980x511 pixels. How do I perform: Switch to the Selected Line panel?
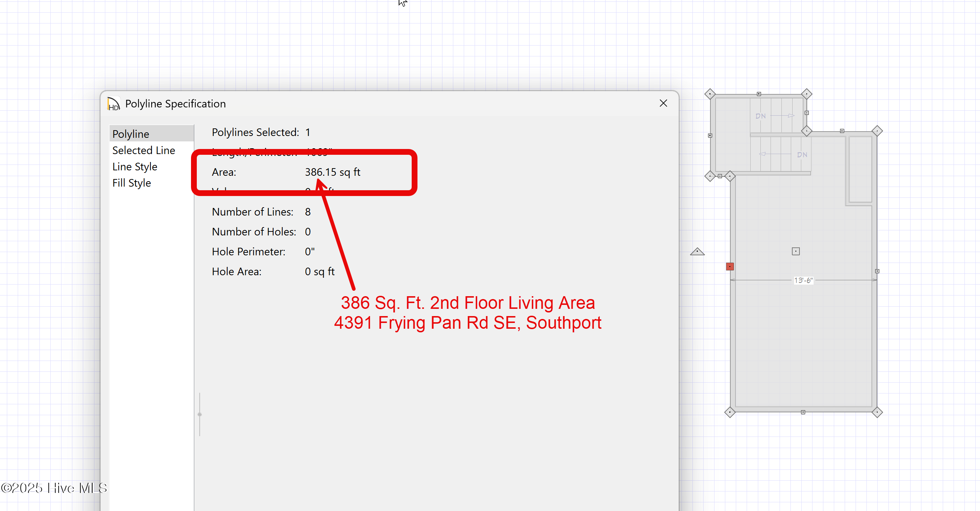pyautogui.click(x=143, y=150)
